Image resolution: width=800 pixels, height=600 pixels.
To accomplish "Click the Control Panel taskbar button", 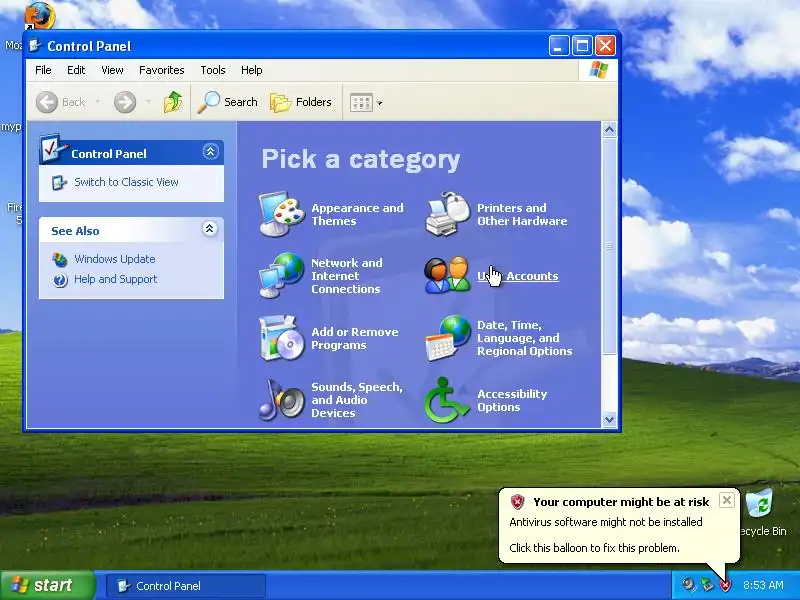I will point(186,586).
